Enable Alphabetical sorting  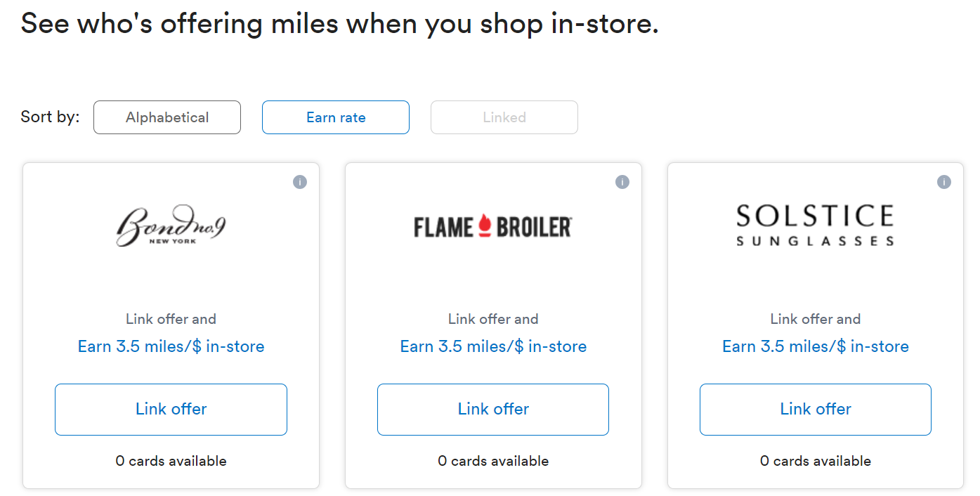(x=166, y=117)
